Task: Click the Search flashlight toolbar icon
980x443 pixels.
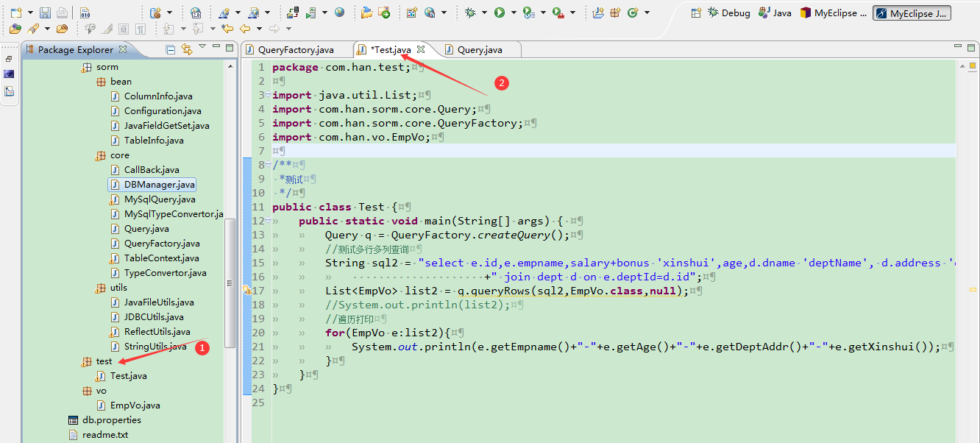Action: (33, 29)
